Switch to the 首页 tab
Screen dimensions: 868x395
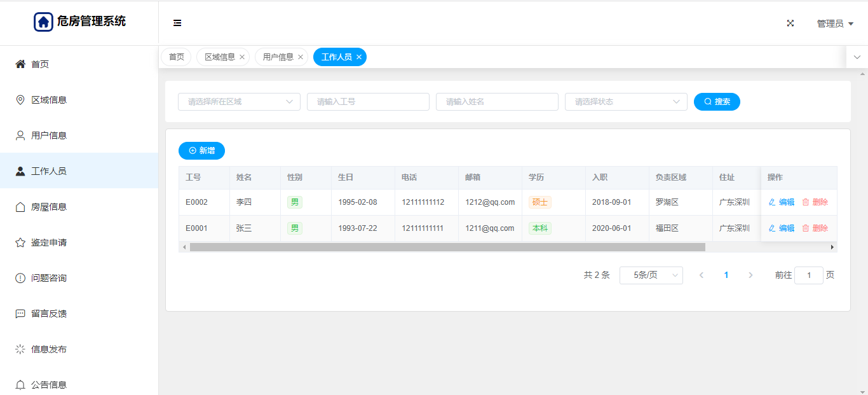pyautogui.click(x=176, y=57)
